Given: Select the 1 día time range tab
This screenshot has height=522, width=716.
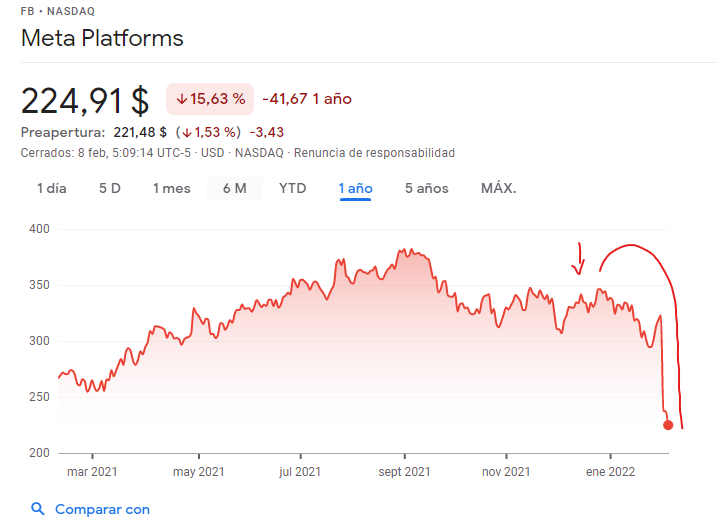Looking at the screenshot, I should pos(52,188).
